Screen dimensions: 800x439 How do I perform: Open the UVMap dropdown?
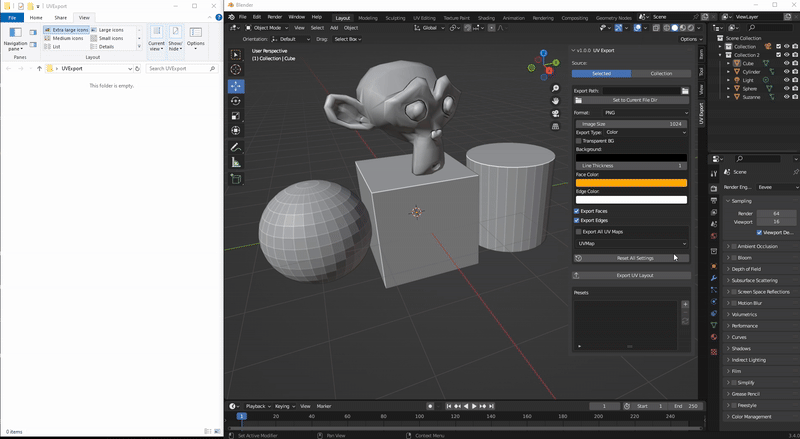632,243
